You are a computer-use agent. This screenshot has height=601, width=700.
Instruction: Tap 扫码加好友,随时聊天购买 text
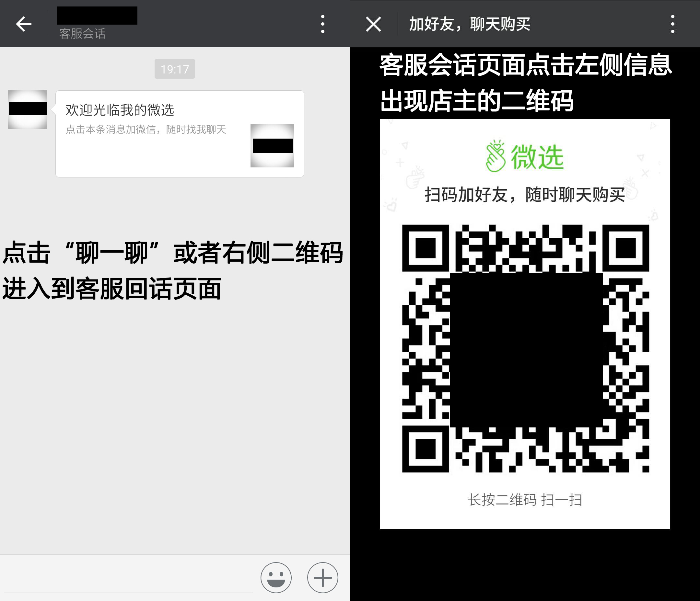pyautogui.click(x=525, y=195)
